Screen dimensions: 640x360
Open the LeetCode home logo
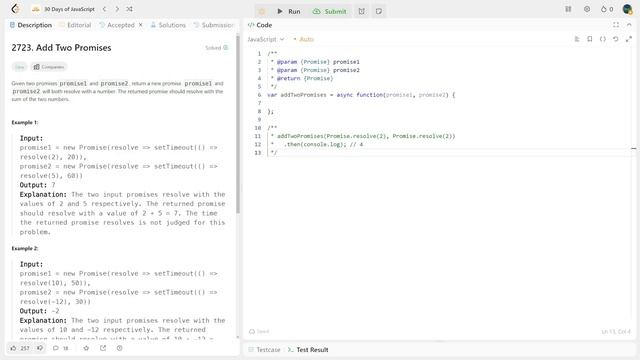point(16,9)
